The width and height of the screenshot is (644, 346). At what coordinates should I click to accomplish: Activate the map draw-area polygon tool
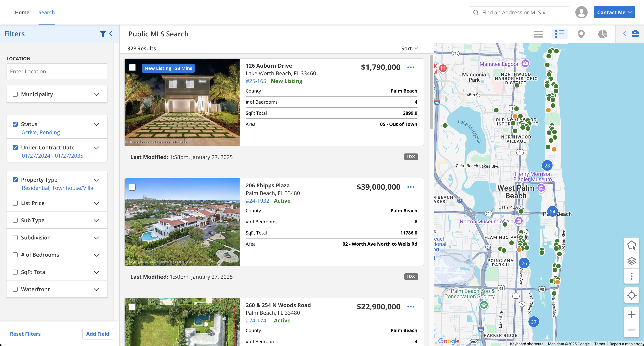coord(632,245)
